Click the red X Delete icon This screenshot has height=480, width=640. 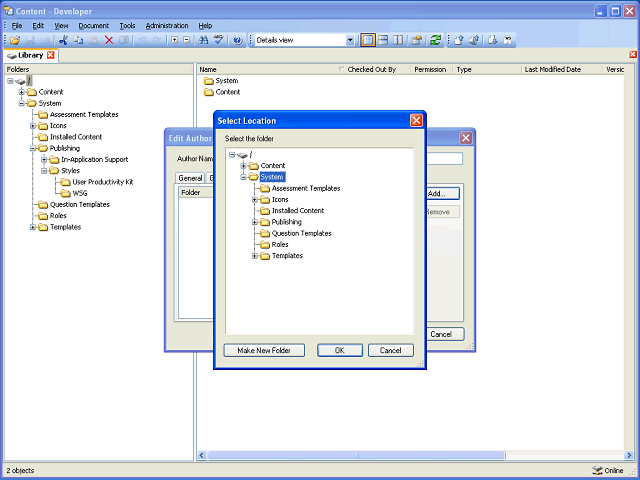tap(109, 40)
